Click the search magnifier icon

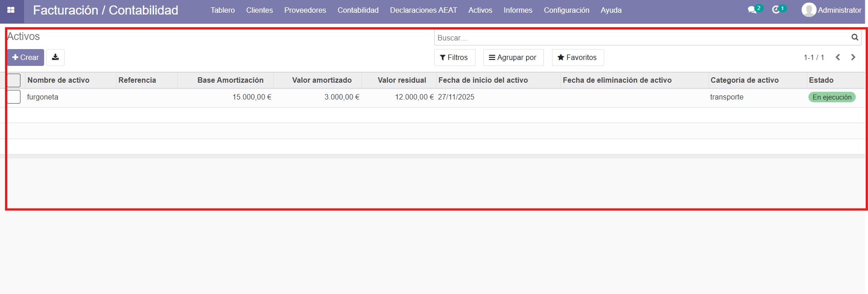coord(854,38)
